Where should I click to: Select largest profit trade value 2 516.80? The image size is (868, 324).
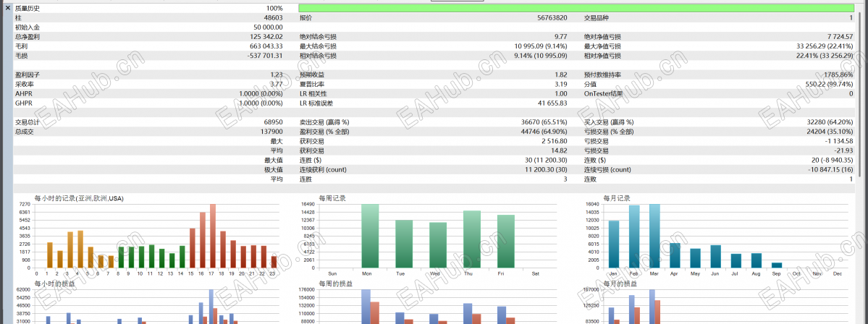(x=555, y=141)
